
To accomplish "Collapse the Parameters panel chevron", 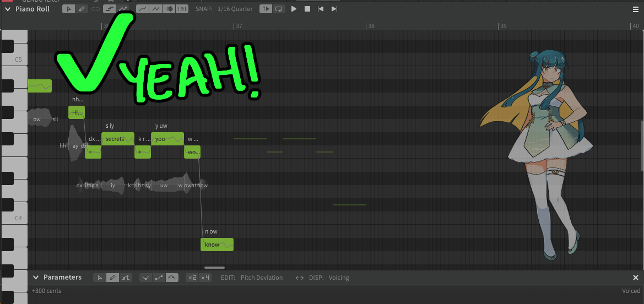I will [36, 278].
